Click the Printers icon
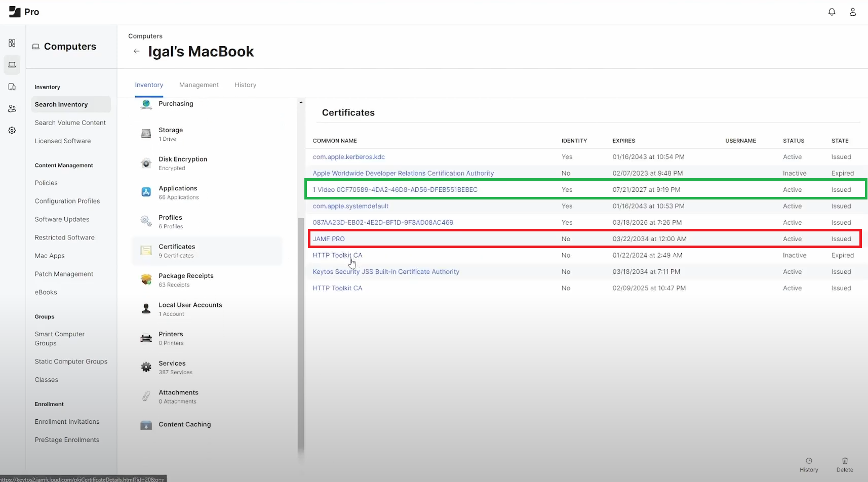The image size is (868, 482). (146, 338)
